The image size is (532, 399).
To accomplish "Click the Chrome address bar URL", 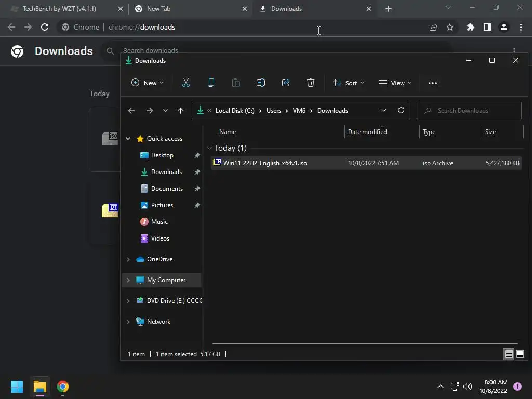I will (142, 27).
